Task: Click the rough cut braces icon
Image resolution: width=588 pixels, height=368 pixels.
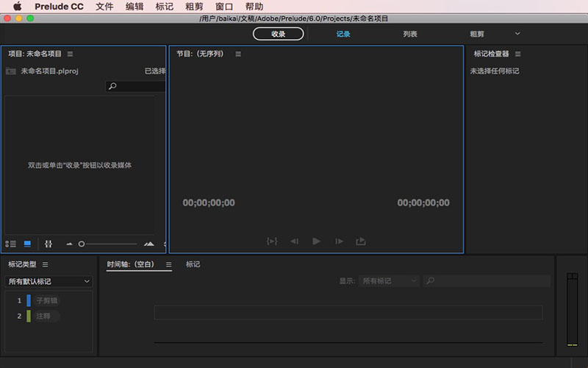Action: [x=49, y=244]
